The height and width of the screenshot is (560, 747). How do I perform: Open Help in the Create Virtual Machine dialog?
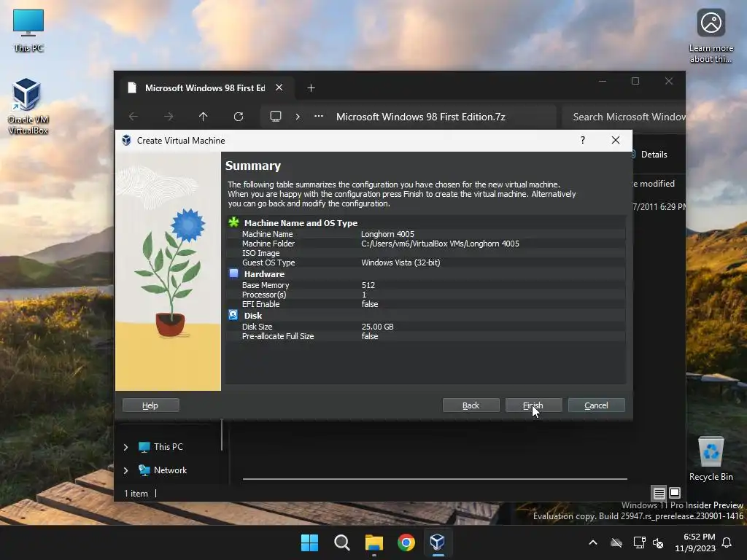pyautogui.click(x=150, y=405)
